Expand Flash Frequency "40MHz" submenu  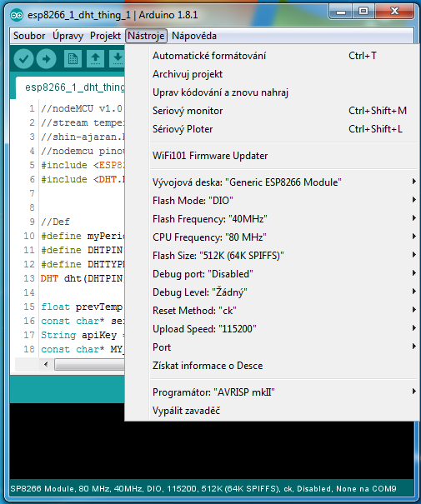(272, 219)
